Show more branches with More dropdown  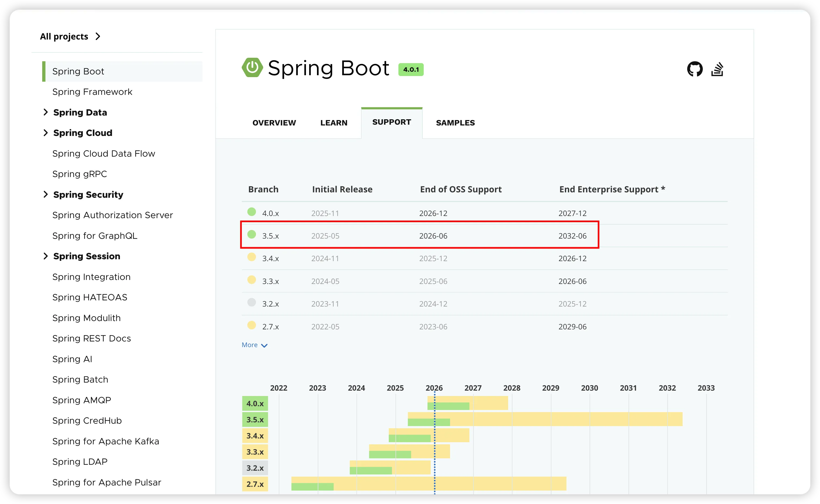254,345
